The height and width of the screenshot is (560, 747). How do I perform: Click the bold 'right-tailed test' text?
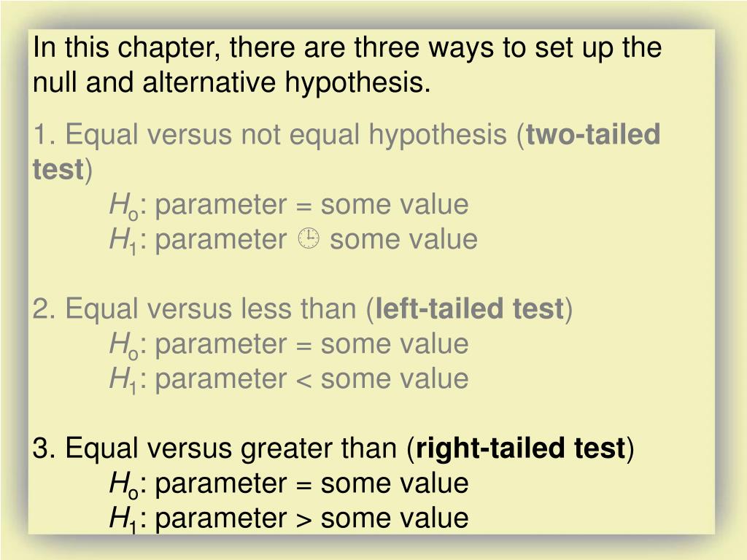click(521, 448)
